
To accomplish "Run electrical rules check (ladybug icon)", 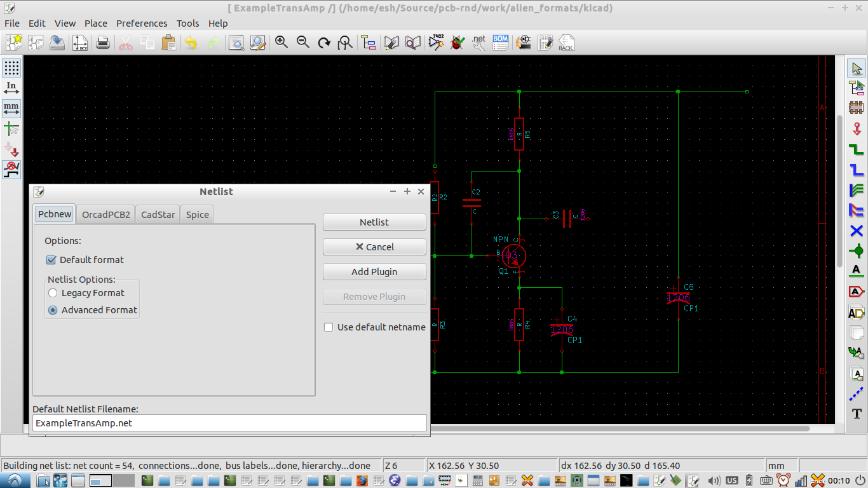I will pos(456,43).
